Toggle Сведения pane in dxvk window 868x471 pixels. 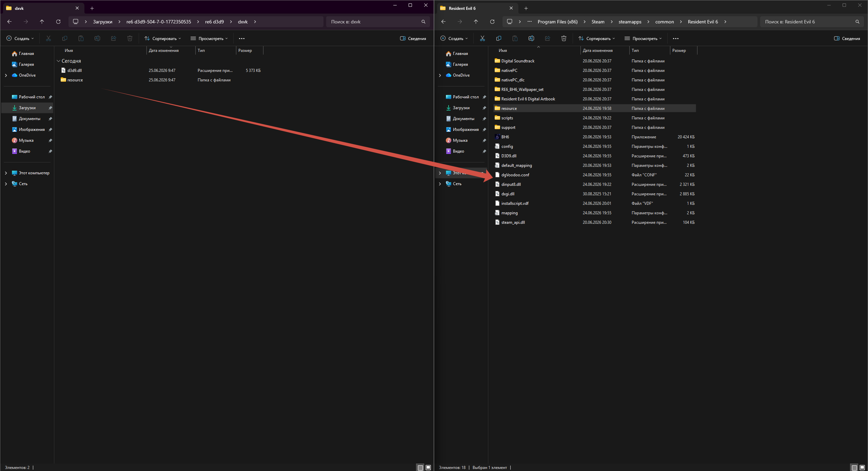point(413,39)
